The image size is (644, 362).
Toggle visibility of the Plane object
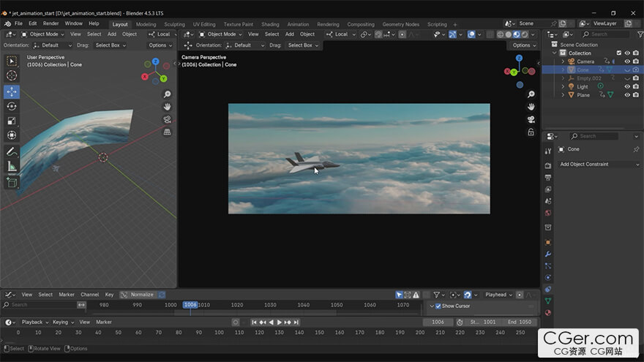click(x=626, y=95)
